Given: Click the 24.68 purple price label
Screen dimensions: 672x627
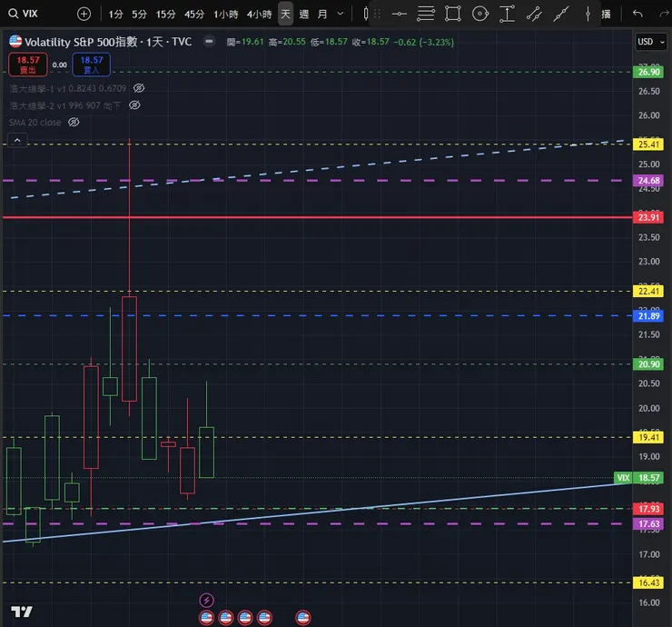Looking at the screenshot, I should [x=648, y=181].
